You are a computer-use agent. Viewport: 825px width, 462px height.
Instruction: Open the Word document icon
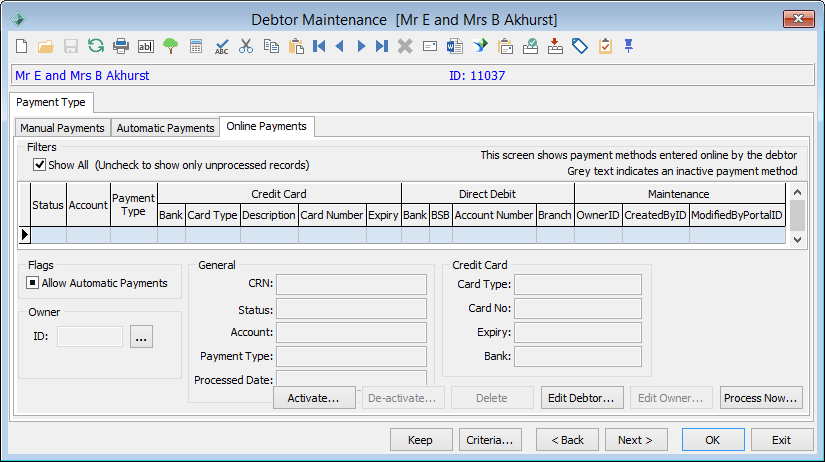click(x=455, y=46)
